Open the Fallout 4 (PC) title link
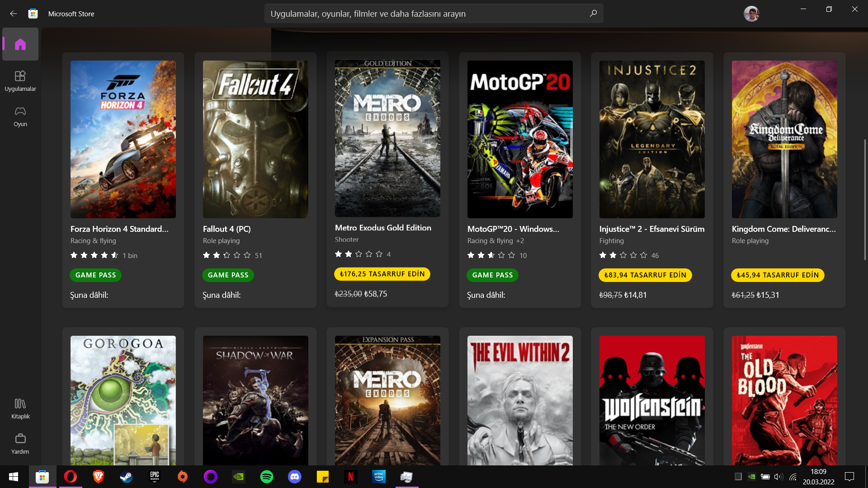Viewport: 868px width, 488px height. [226, 229]
